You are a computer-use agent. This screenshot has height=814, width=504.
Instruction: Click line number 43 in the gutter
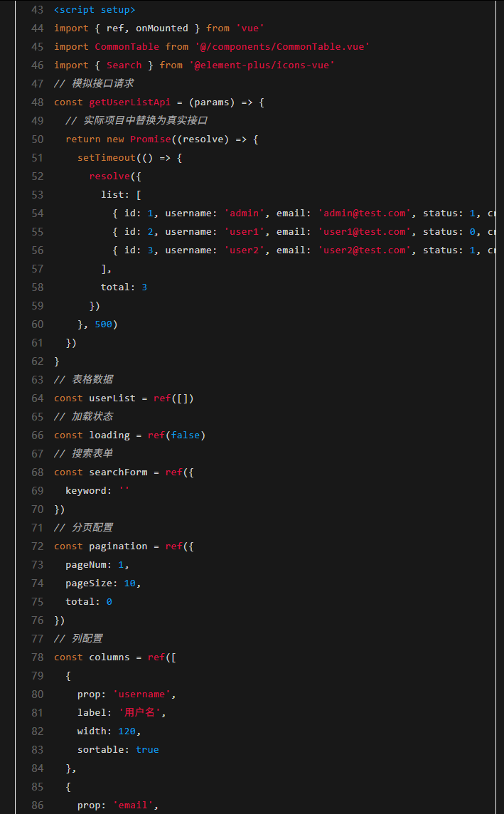(37, 10)
